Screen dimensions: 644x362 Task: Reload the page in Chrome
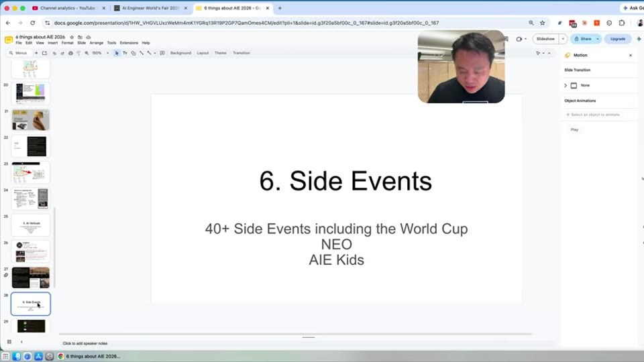pyautogui.click(x=32, y=23)
